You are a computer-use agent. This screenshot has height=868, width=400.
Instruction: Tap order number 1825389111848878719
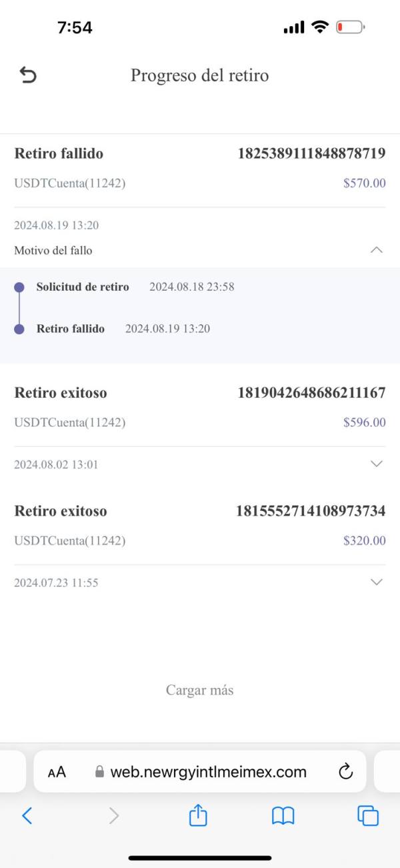click(311, 153)
